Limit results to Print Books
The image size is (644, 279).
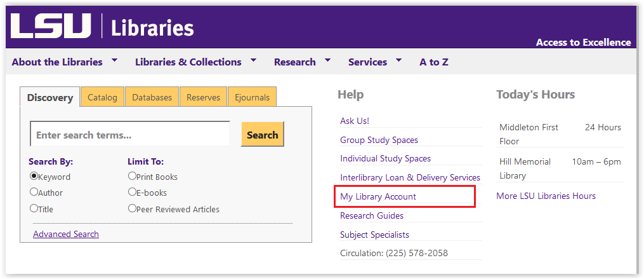[x=132, y=175]
